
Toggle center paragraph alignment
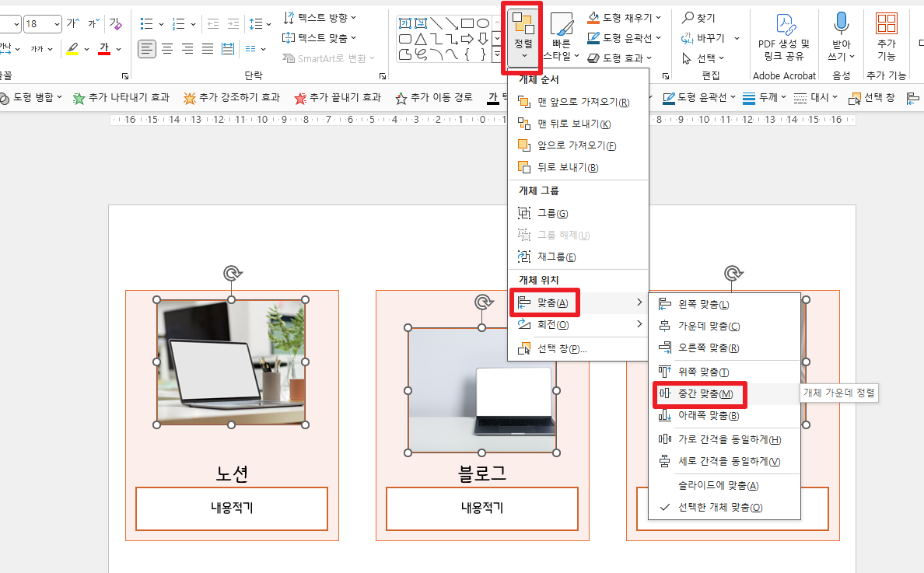click(167, 49)
